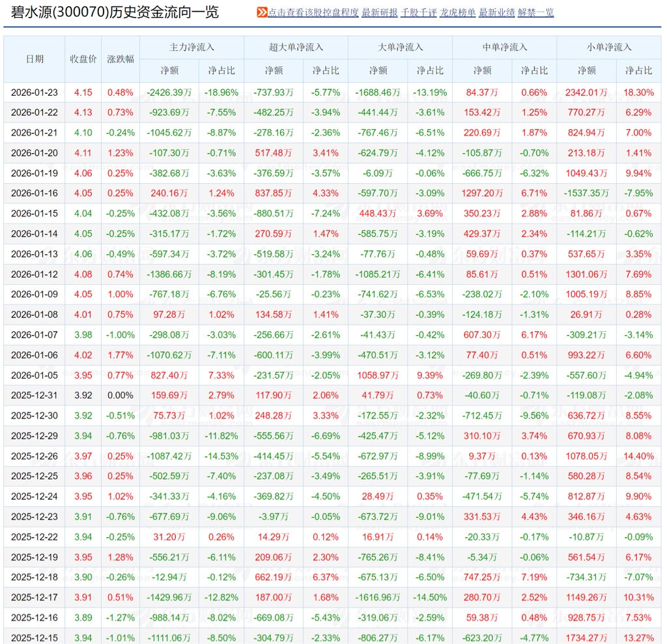
Task: Click the 大单净流入 header
Action: pyautogui.click(x=401, y=47)
